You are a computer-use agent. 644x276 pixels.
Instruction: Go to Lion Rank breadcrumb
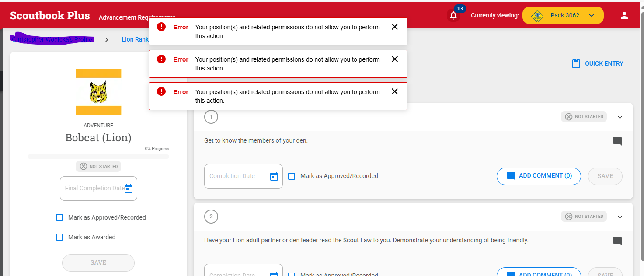135,39
